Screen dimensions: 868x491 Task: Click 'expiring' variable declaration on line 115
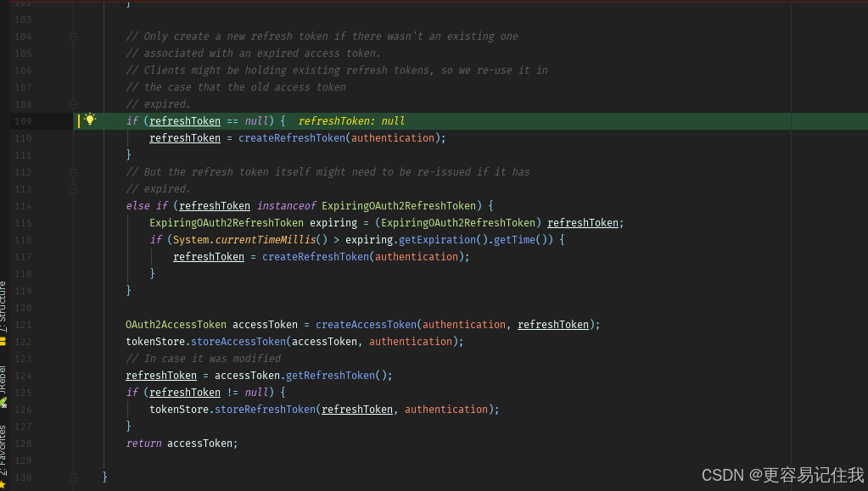pos(333,222)
